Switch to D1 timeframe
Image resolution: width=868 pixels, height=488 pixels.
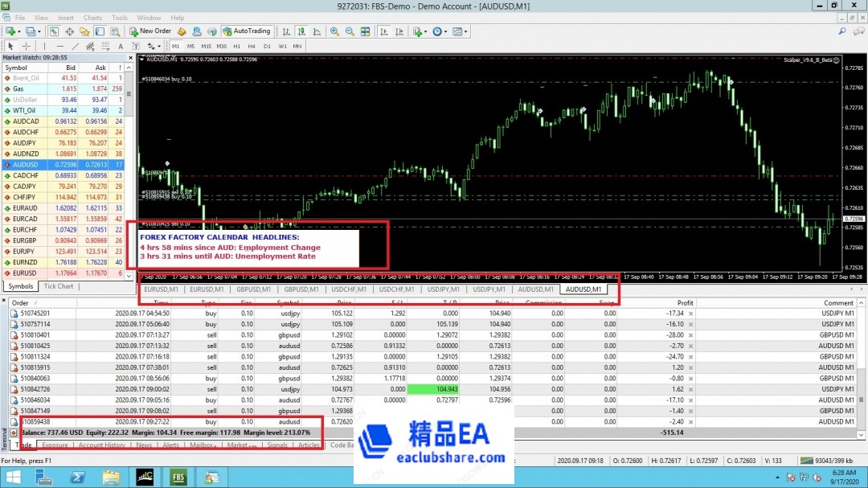click(267, 47)
